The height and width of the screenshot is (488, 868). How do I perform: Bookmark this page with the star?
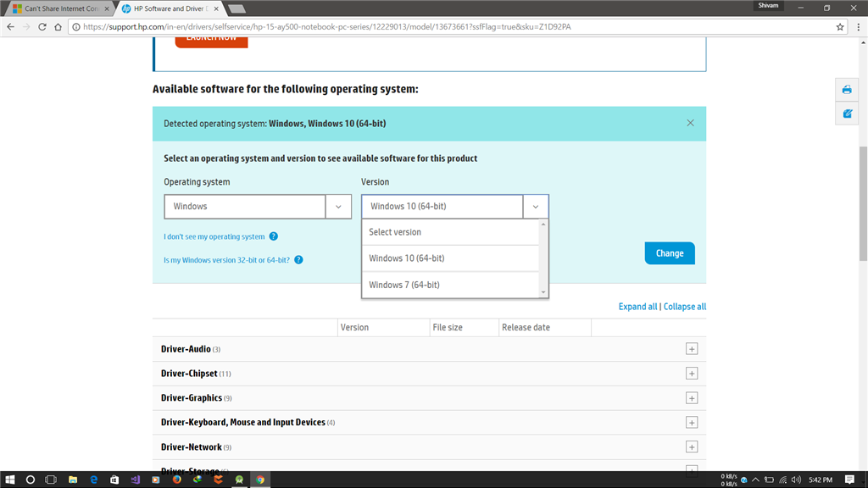(840, 26)
